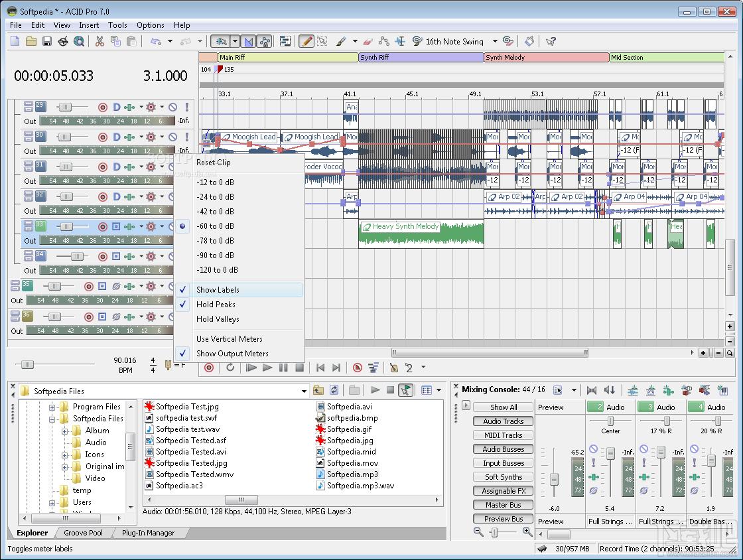This screenshot has height=560, width=743.
Task: Expand the Program Files tree node
Action: tap(52, 407)
